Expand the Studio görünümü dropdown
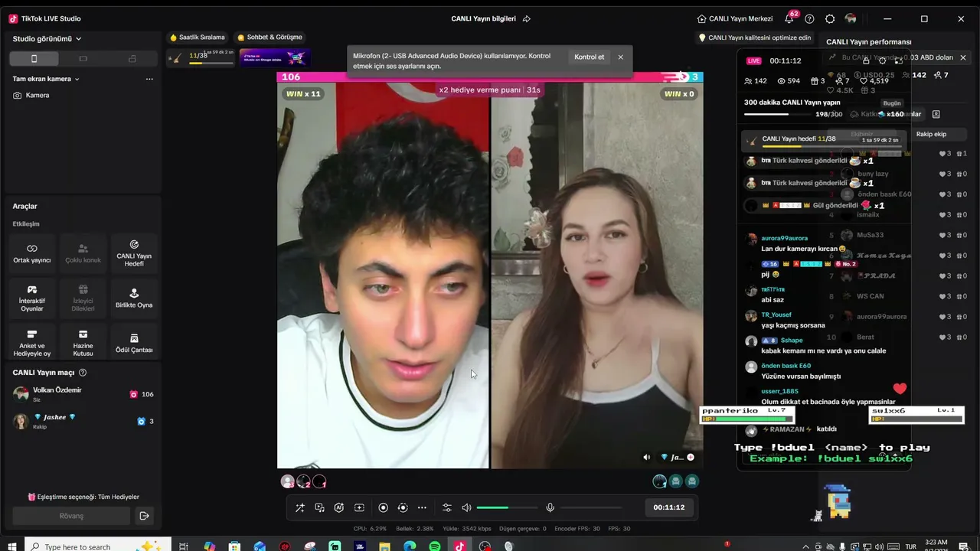Screen dimensions: 980x551 point(47,39)
